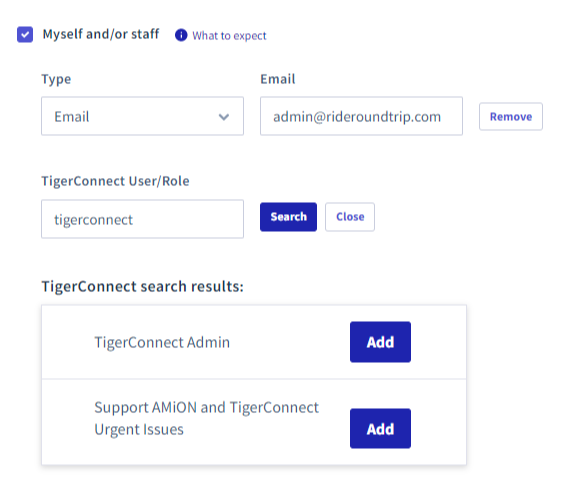Select the TigerConnect Admin result name
This screenshot has height=487, width=569.
click(x=162, y=342)
